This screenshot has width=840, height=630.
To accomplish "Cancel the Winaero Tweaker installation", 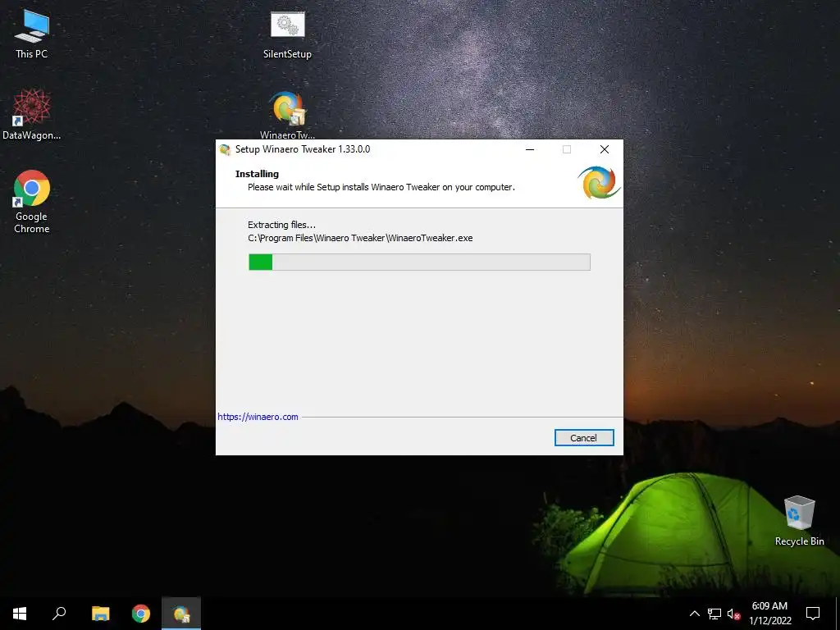I will click(584, 438).
